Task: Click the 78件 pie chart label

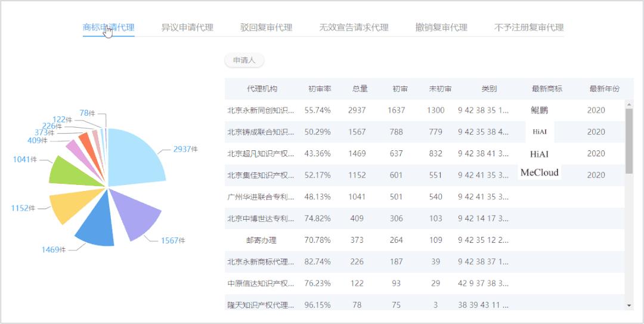Action: point(88,113)
